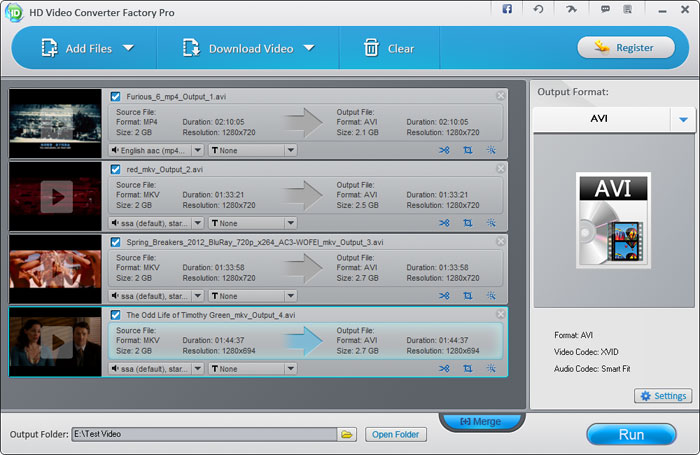Remove Furious_6 item with its X button
Image resolution: width=700 pixels, height=455 pixels.
(x=500, y=96)
